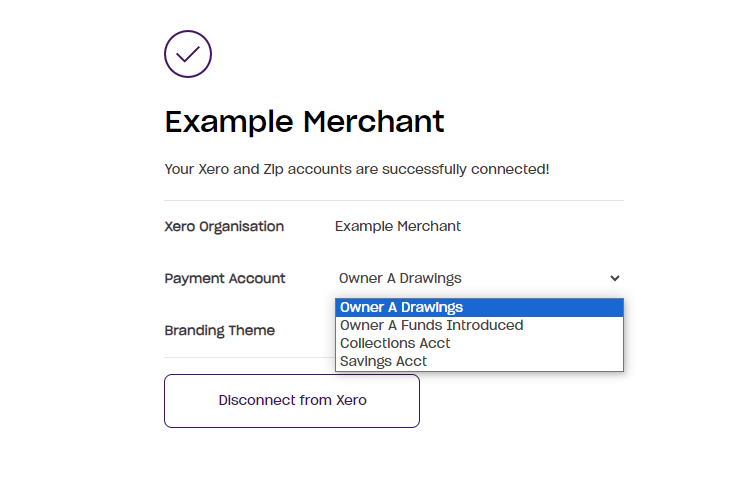
Task: Click the Branding Theme label
Action: point(220,330)
